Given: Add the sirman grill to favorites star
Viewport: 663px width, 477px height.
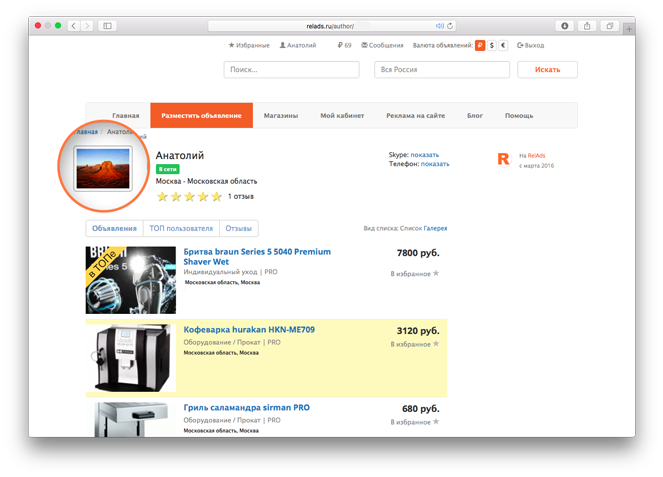Looking at the screenshot, I should click(x=436, y=422).
